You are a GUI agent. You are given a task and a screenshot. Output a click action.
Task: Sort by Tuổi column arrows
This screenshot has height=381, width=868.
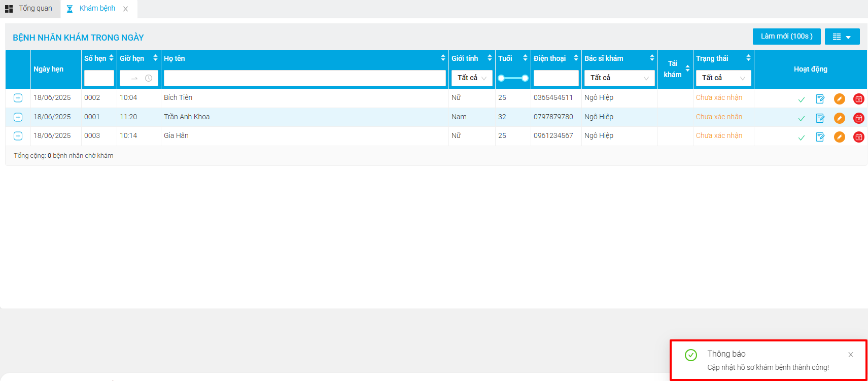[x=525, y=58]
